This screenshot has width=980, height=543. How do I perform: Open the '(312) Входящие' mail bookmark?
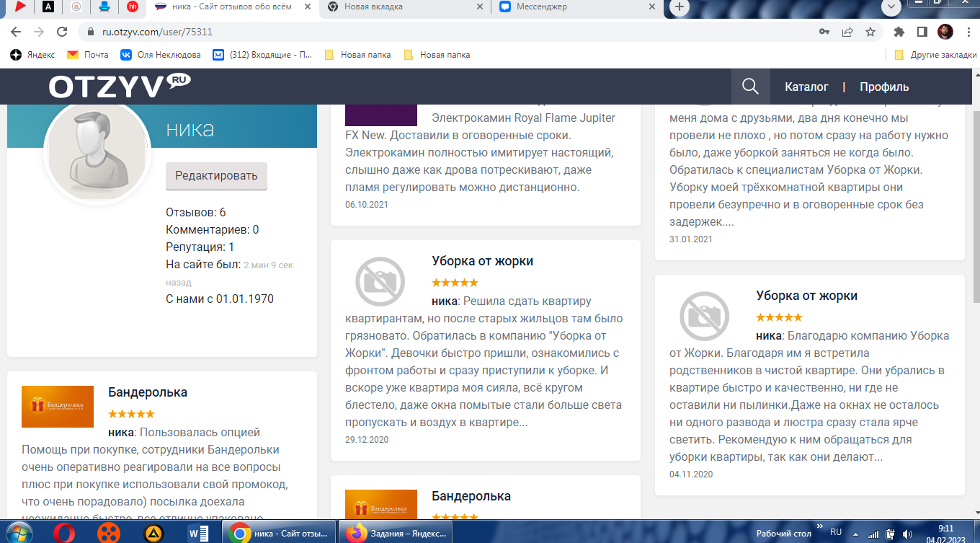(x=264, y=55)
